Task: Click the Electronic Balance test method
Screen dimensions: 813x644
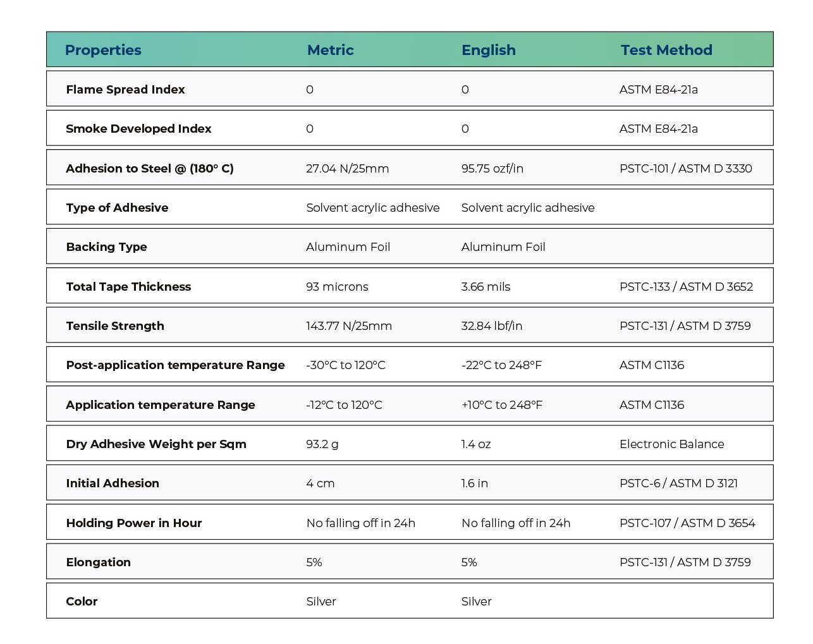Action: [x=671, y=444]
